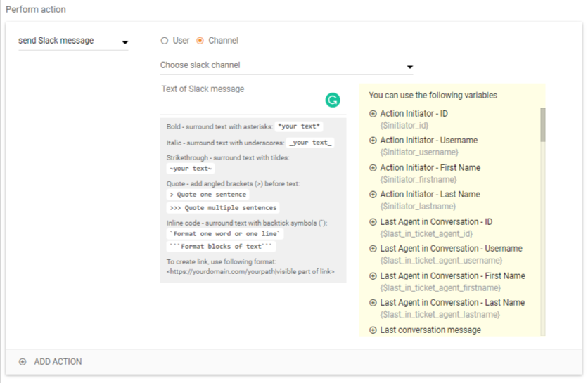Add Last Agent in Conversation - Username plus icon
This screenshot has width=588, height=383.
tap(373, 249)
